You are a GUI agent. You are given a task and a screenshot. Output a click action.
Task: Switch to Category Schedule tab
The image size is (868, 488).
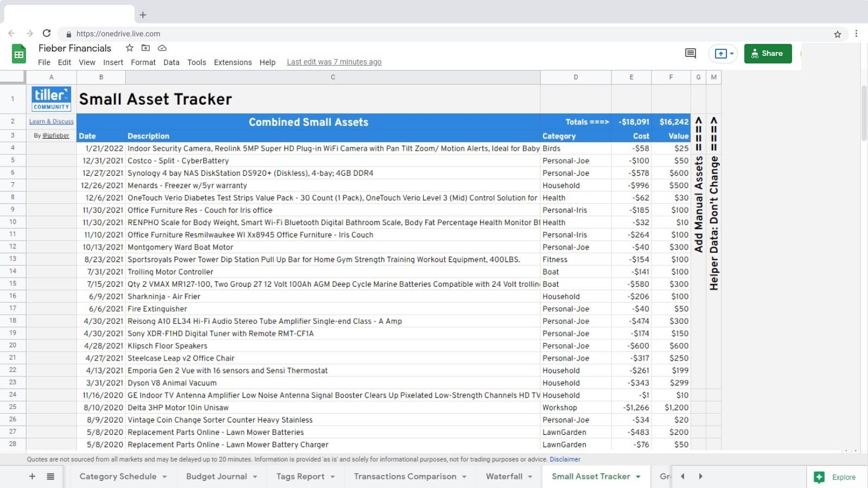click(118, 476)
